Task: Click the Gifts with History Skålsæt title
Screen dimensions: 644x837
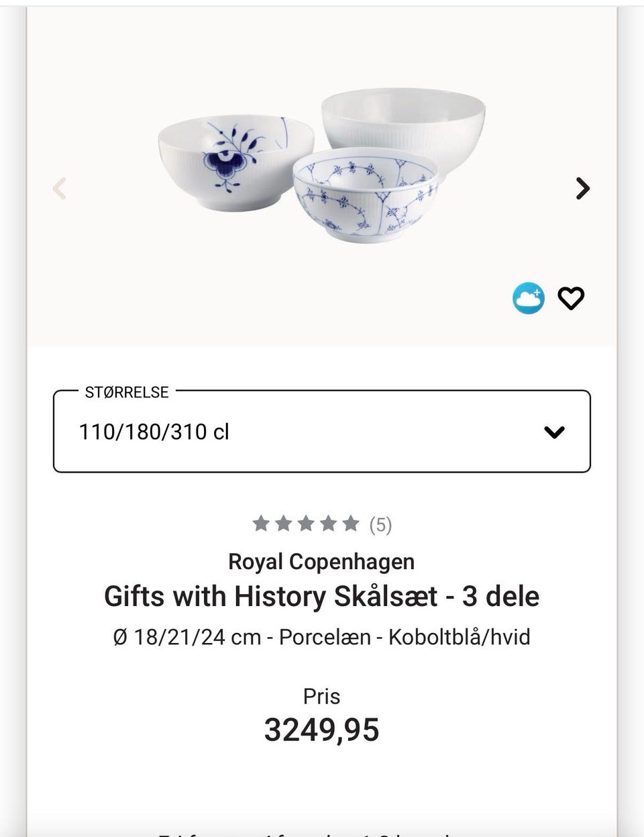Action: point(322,596)
